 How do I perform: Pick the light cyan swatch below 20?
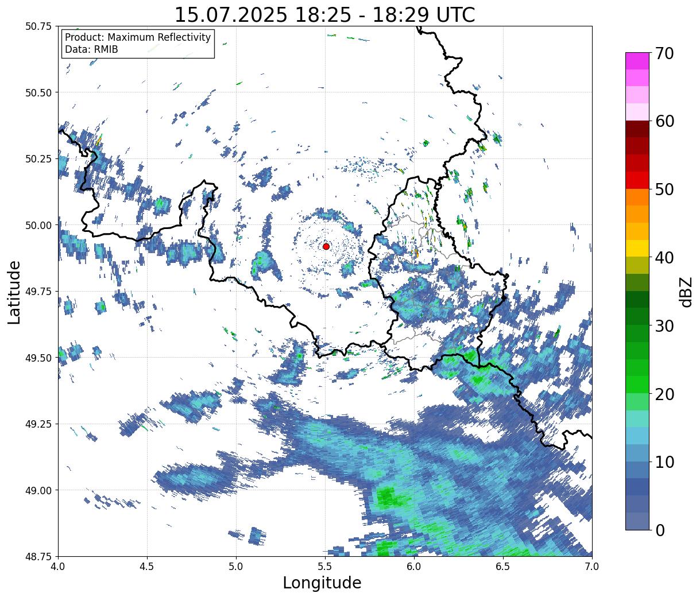point(637,418)
